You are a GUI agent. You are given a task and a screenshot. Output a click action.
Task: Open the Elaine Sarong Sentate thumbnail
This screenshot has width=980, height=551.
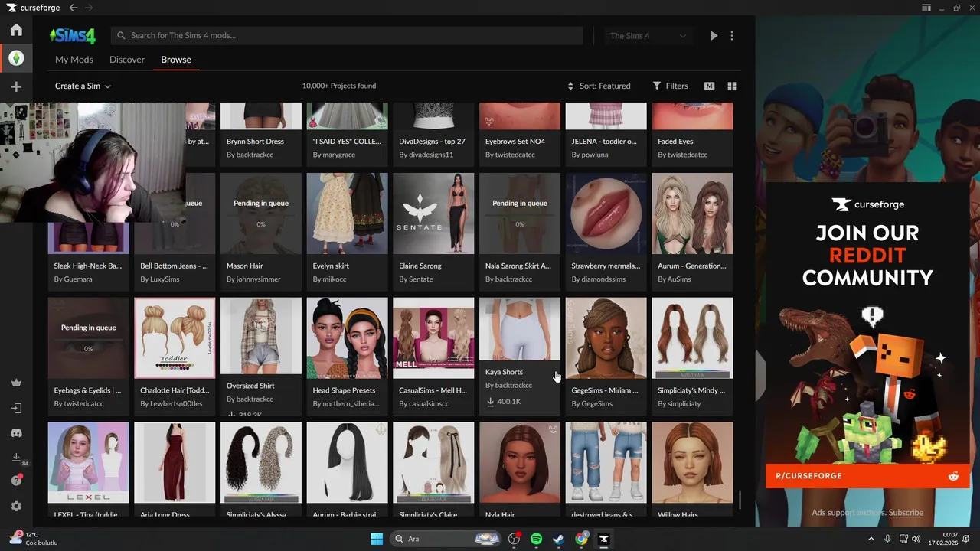(433, 214)
